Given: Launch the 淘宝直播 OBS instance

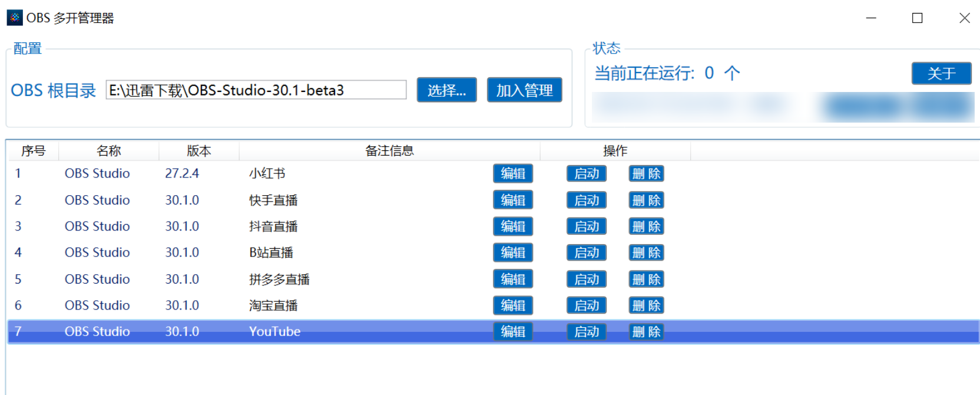Looking at the screenshot, I should [x=587, y=305].
